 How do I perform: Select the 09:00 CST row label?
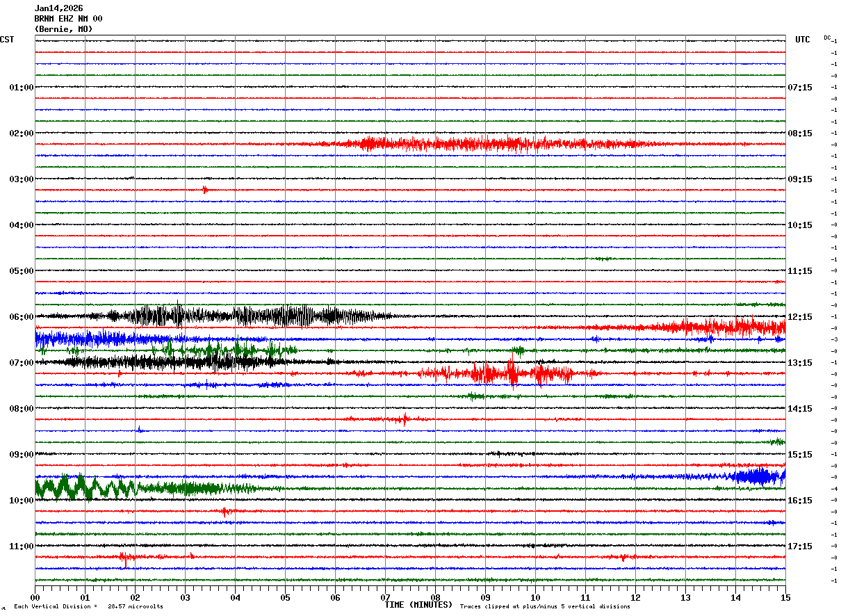(x=22, y=455)
